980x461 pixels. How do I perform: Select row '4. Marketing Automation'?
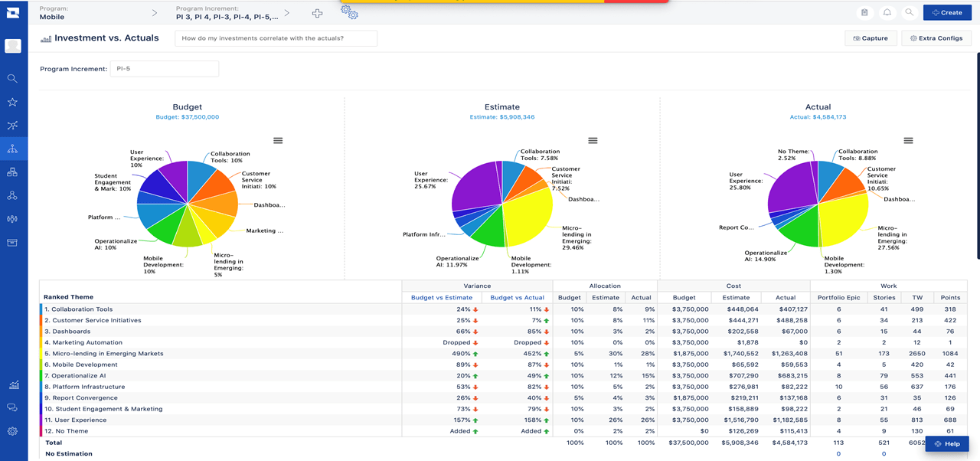pyautogui.click(x=504, y=342)
